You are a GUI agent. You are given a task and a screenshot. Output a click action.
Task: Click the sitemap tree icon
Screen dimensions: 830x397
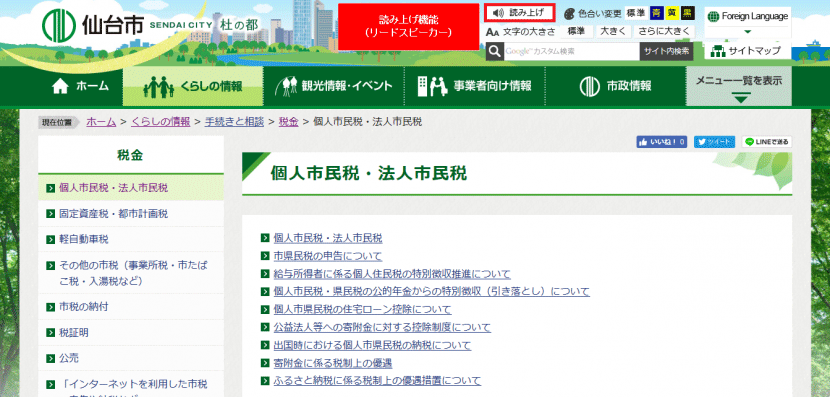point(718,51)
